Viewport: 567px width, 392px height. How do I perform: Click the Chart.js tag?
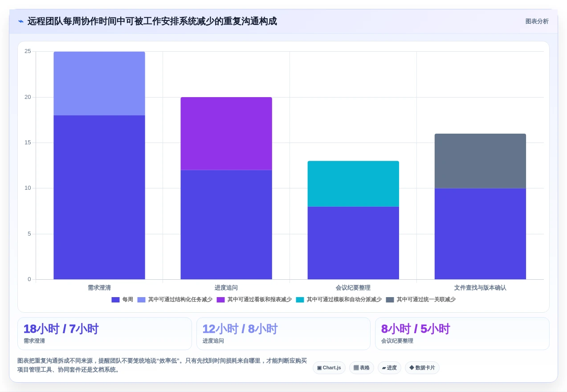pyautogui.click(x=329, y=368)
